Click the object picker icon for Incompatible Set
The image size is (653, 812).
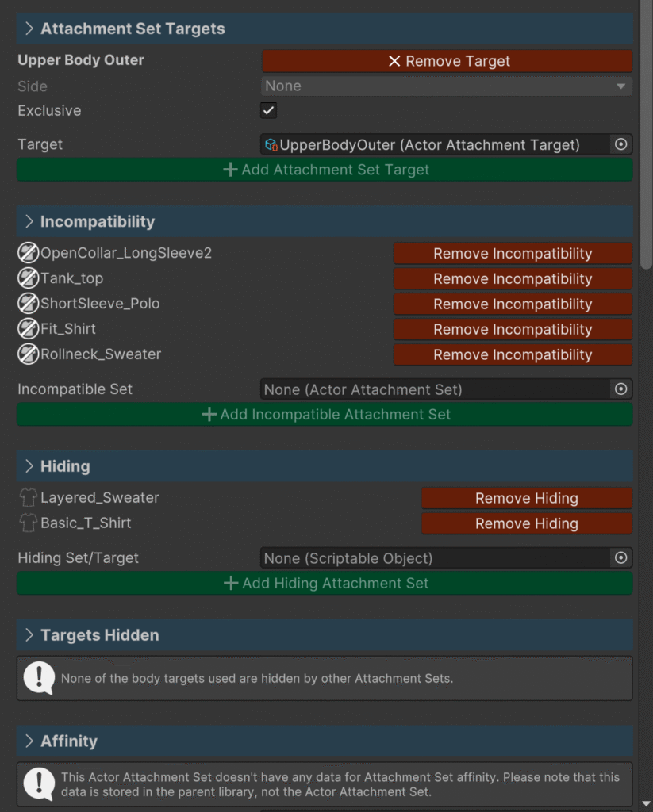coord(621,389)
